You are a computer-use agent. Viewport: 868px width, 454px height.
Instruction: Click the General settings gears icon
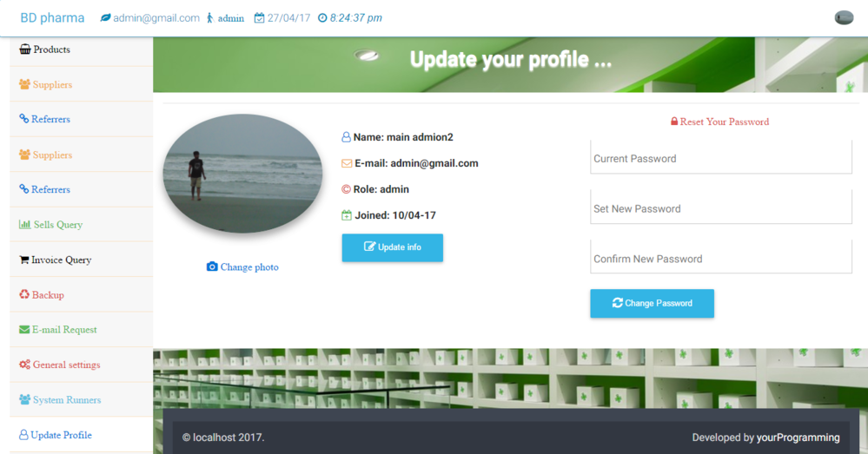coord(24,365)
